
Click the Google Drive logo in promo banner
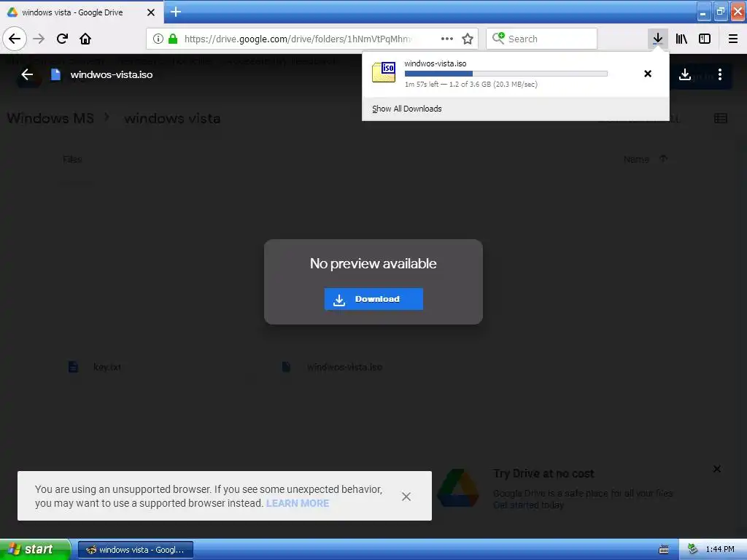point(458,488)
